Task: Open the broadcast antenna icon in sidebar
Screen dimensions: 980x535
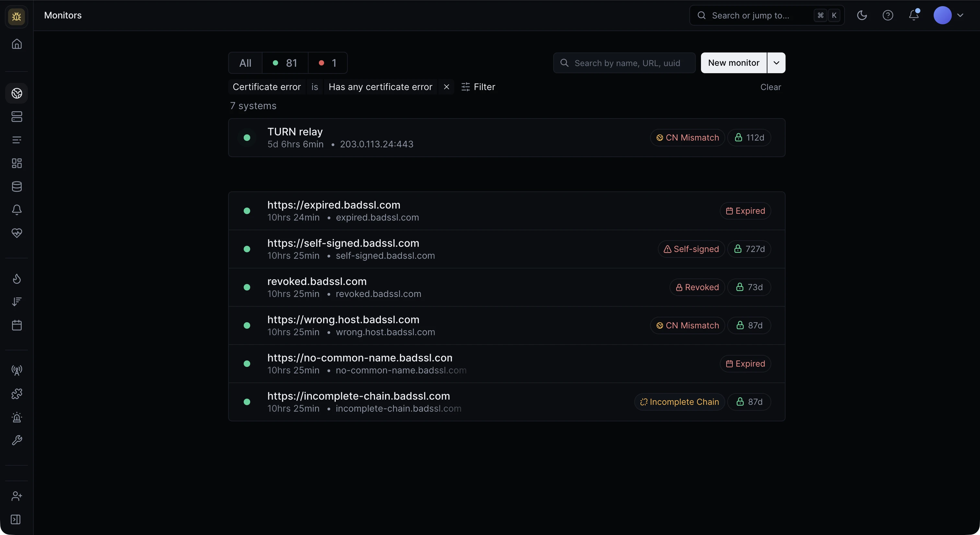Action: click(x=17, y=370)
